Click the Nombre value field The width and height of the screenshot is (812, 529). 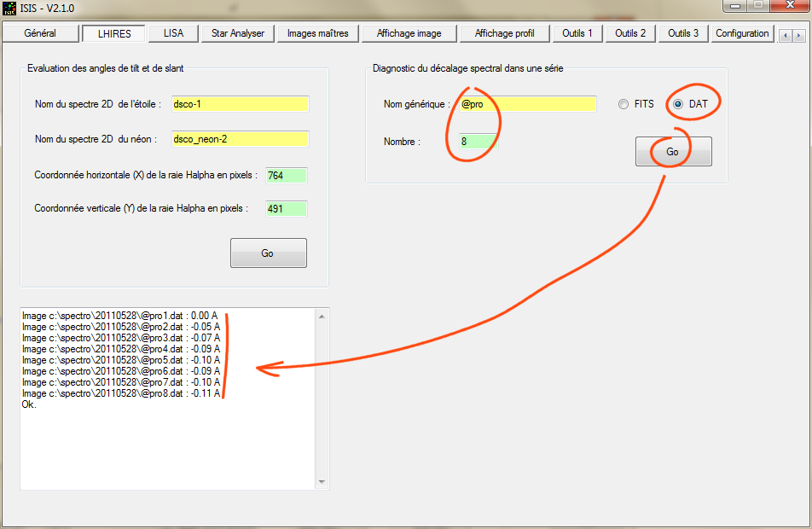[478, 142]
